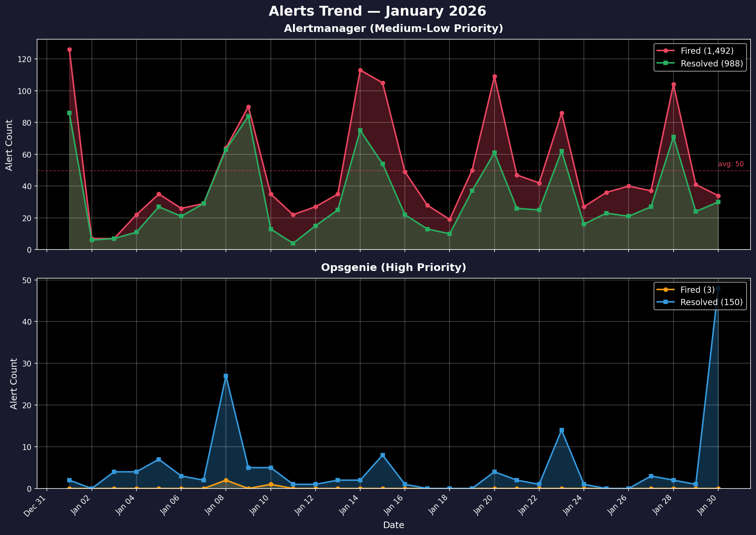Viewport: 756px width, 535px height.
Task: Click the orange fired marker on Jan 08
Action: coord(226,480)
